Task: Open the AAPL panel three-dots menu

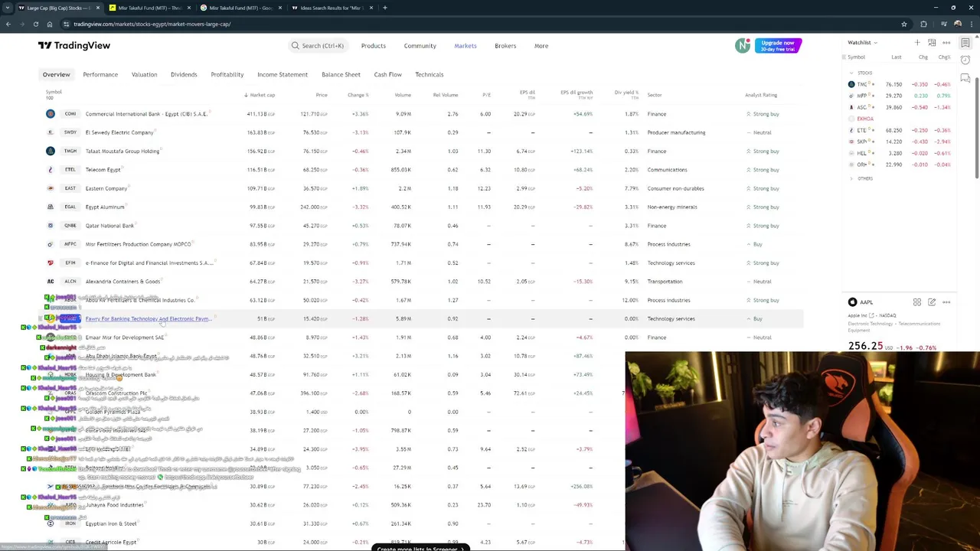Action: [946, 302]
